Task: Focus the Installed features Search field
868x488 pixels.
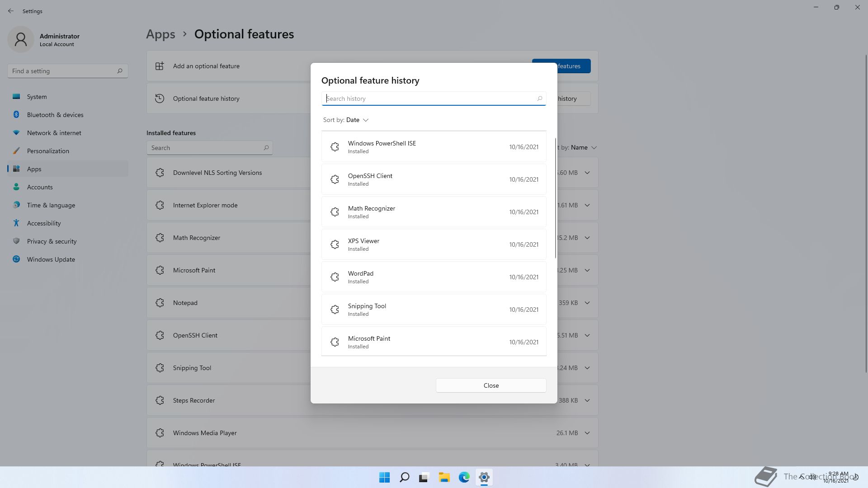Action: [209, 148]
